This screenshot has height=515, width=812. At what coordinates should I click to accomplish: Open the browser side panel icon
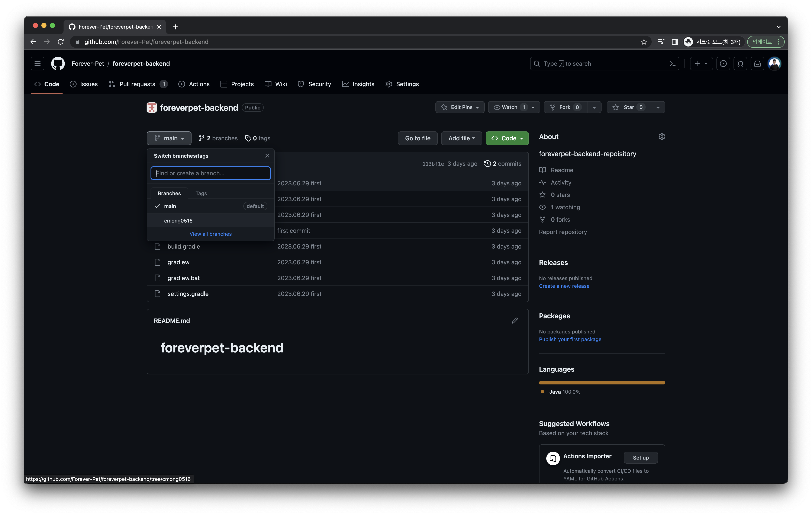674,42
